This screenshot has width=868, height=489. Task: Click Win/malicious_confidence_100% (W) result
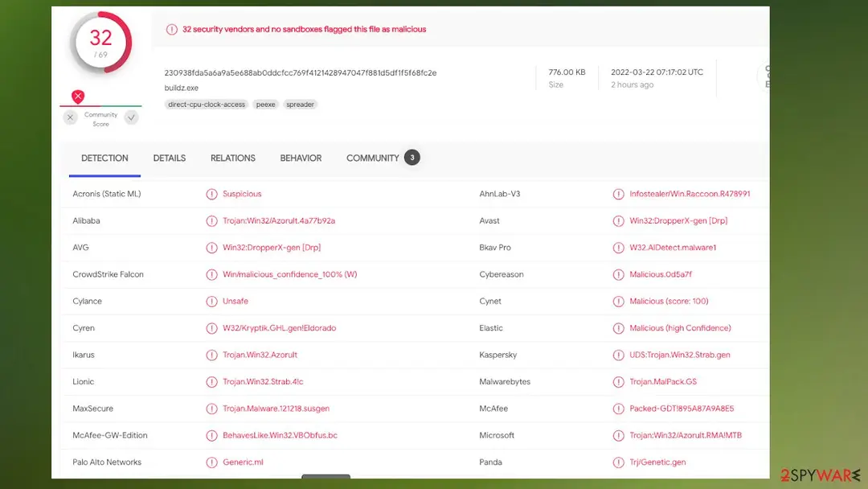pos(290,274)
